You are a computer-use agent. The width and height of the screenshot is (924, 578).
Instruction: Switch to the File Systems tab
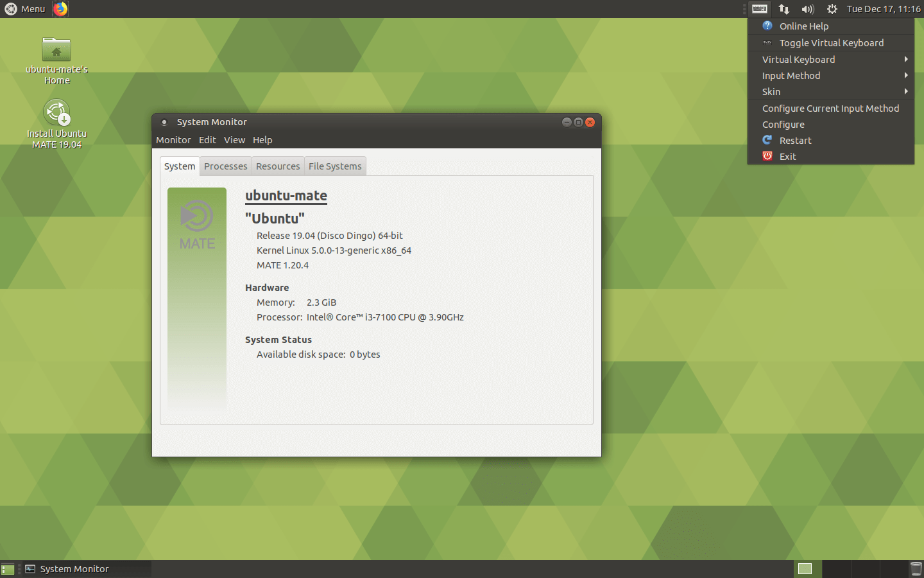[335, 166]
